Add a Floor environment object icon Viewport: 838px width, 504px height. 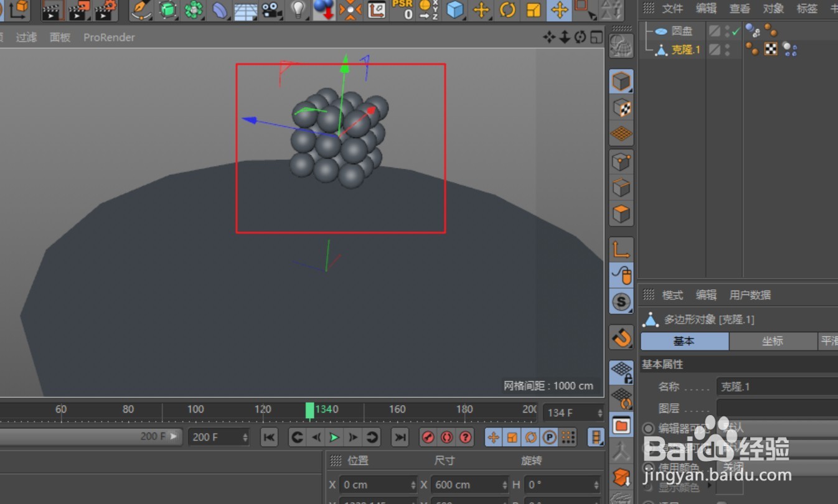[246, 10]
